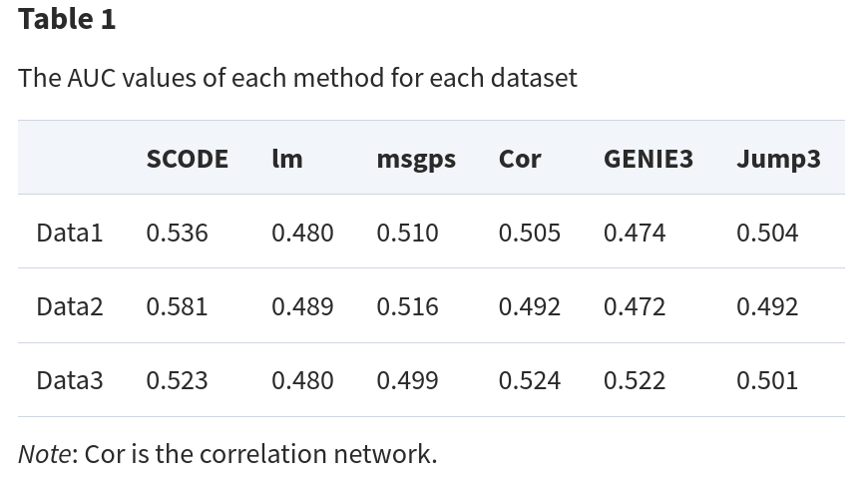Select the lm column header
The height and width of the screenshot is (491, 868).
(286, 159)
